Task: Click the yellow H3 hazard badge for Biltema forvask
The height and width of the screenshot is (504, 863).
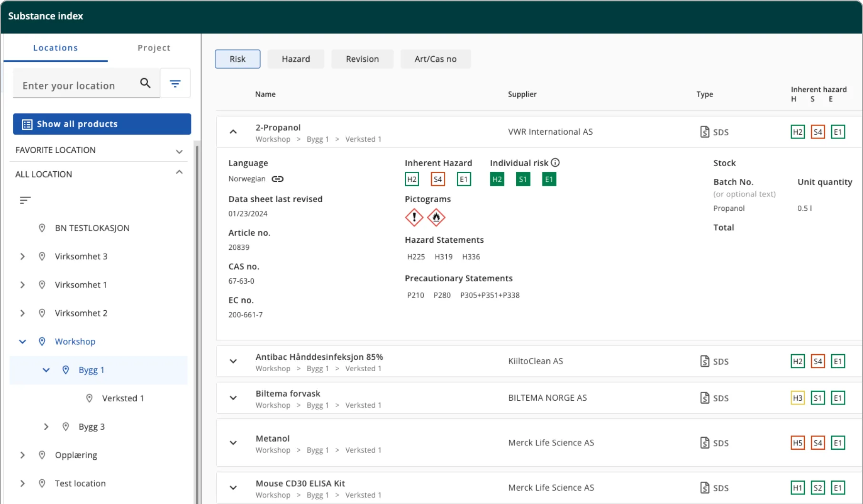Action: tap(798, 398)
